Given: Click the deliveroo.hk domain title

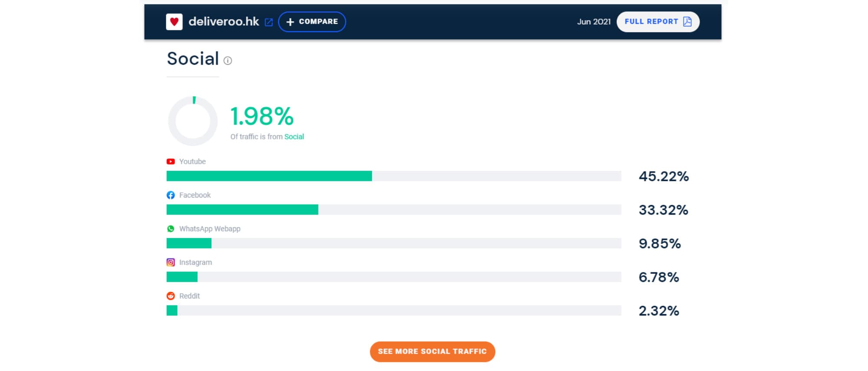Looking at the screenshot, I should tap(224, 22).
